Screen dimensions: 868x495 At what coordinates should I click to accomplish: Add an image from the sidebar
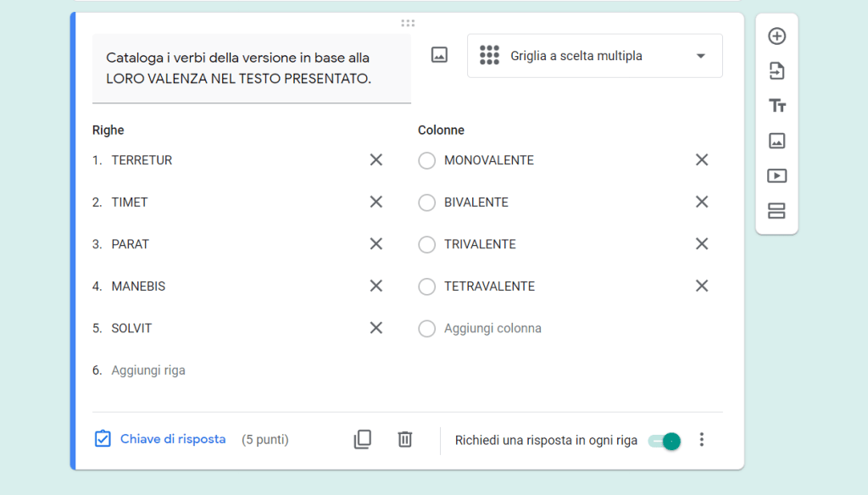776,141
